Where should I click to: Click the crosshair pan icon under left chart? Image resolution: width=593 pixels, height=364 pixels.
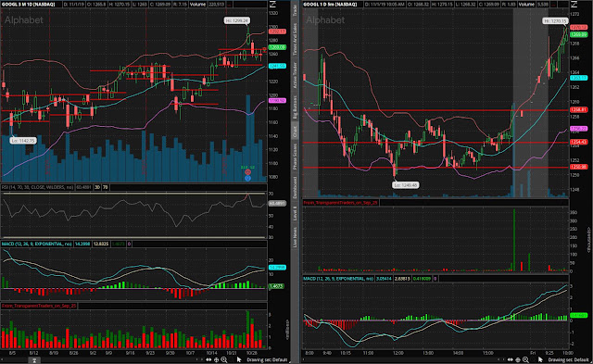216,360
